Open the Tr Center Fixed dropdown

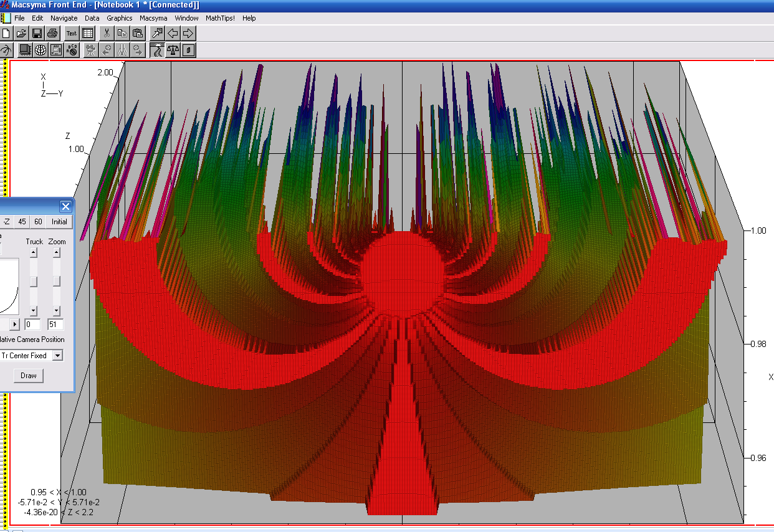[57, 356]
